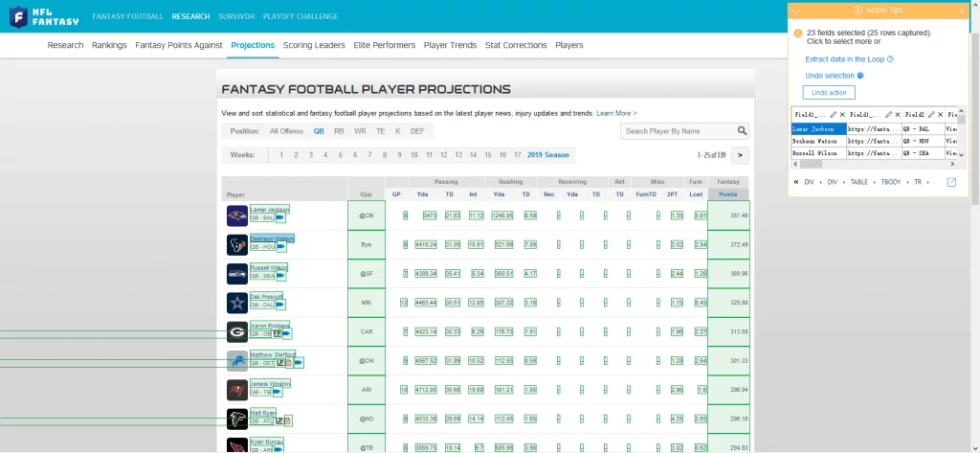
Task: Click Houston Texans logo for Deshaun Watson
Action: (237, 244)
